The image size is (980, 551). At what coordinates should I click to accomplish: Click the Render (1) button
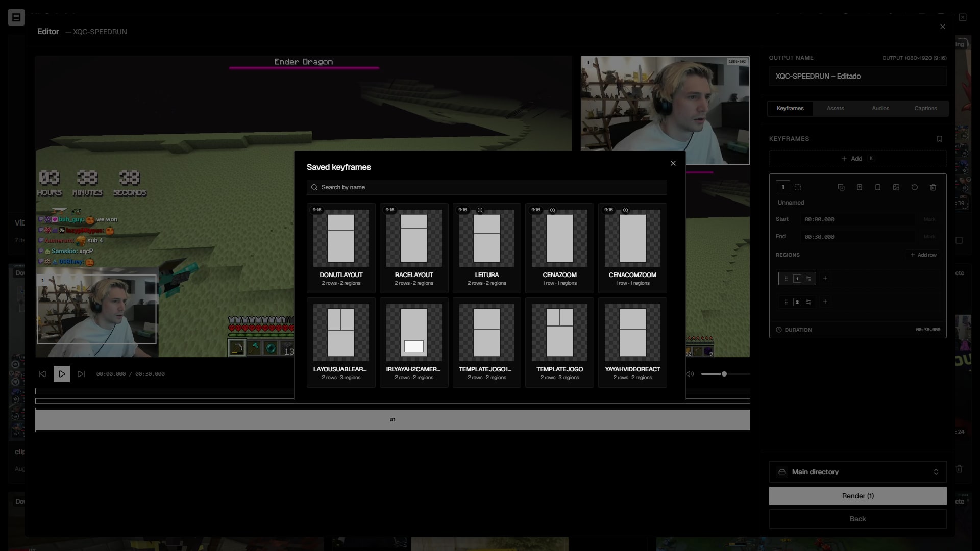tap(857, 496)
